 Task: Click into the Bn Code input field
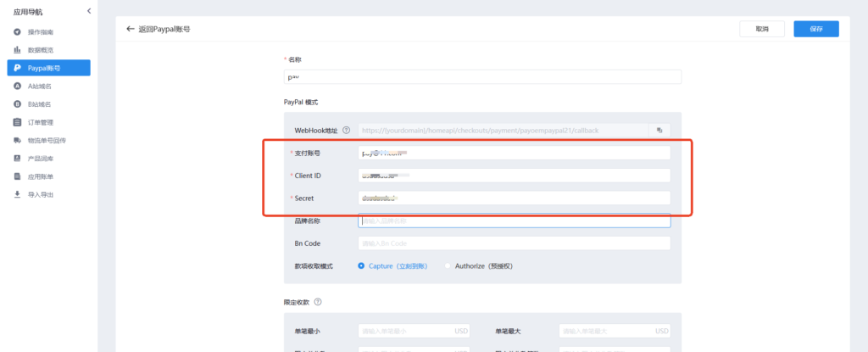(514, 243)
